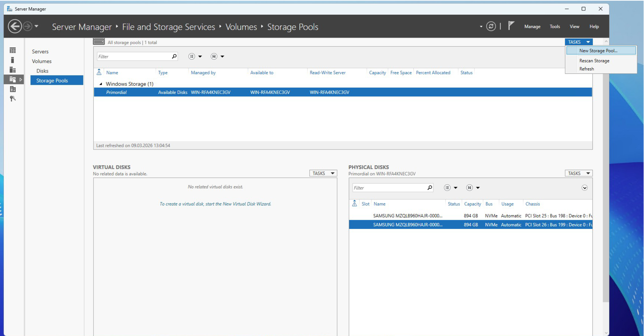Go to Disks in the navigation pane
This screenshot has width=644, height=336.
point(42,71)
